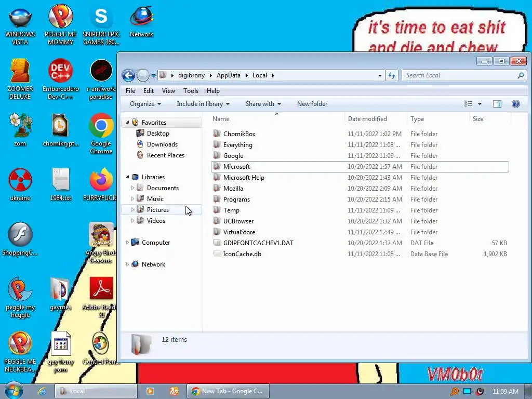Select the zom desktop icon
Screen dimensions: 532x399
tap(20, 130)
